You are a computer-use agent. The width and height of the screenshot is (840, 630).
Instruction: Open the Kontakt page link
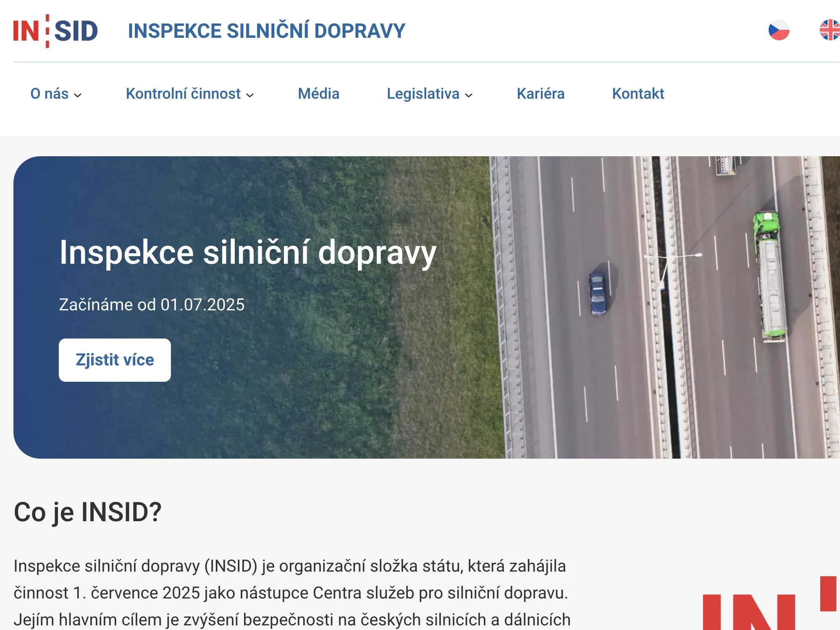point(638,94)
